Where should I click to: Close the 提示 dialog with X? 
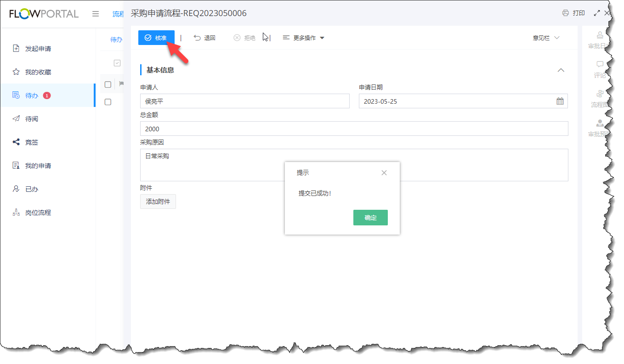click(384, 173)
